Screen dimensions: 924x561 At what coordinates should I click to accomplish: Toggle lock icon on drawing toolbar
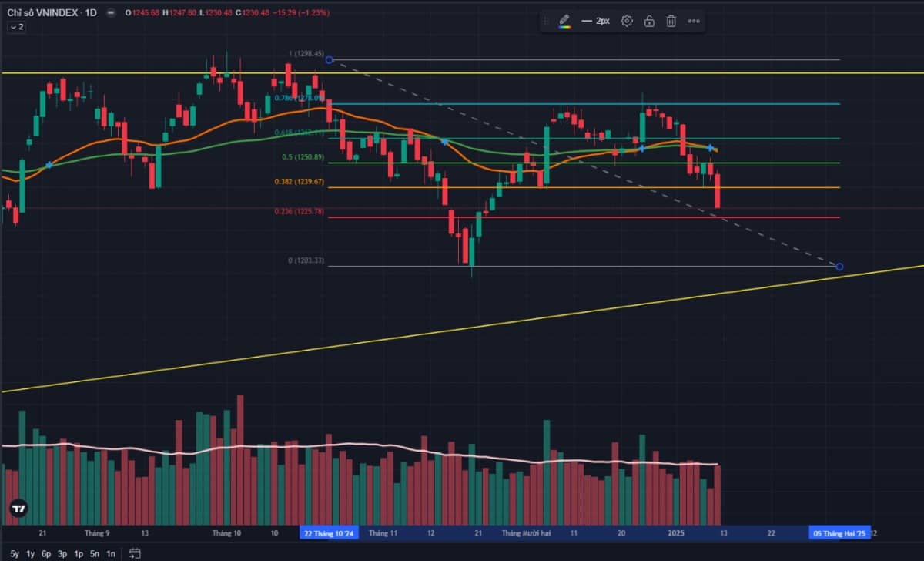[x=649, y=21]
